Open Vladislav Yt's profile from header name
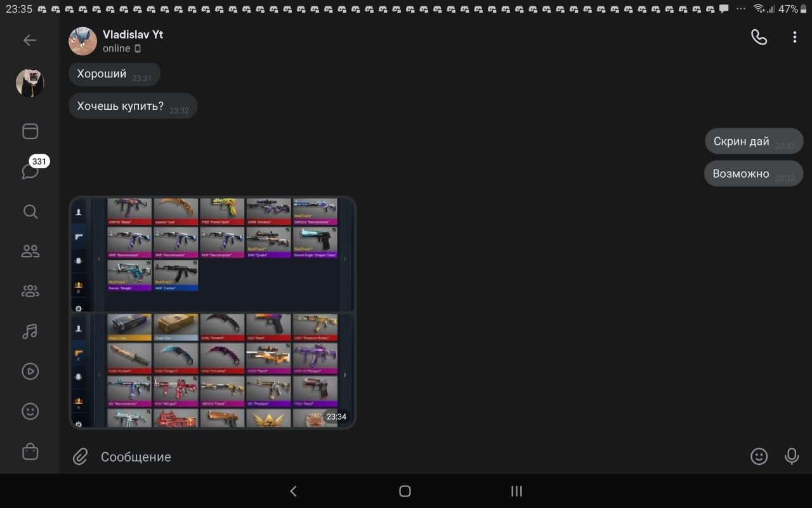The height and width of the screenshot is (508, 812). click(x=133, y=34)
